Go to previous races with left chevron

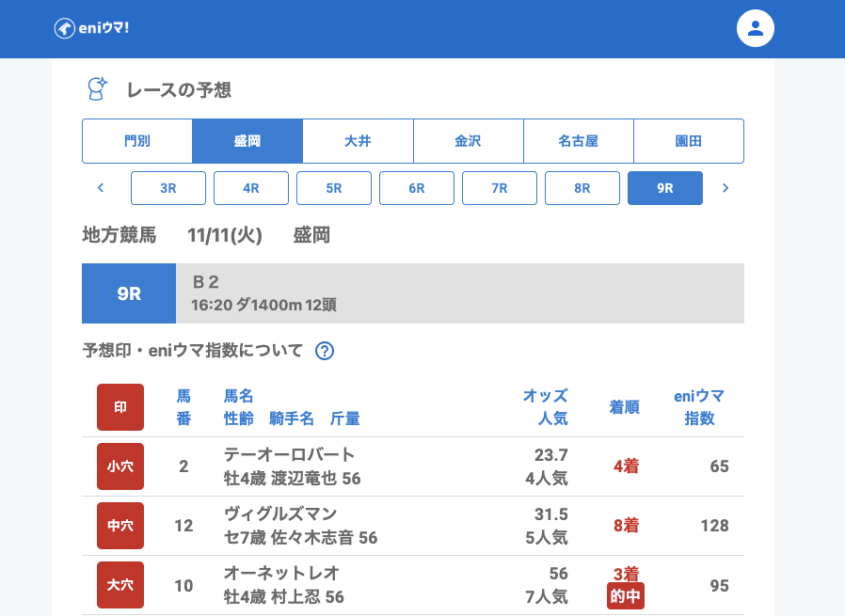point(101,188)
